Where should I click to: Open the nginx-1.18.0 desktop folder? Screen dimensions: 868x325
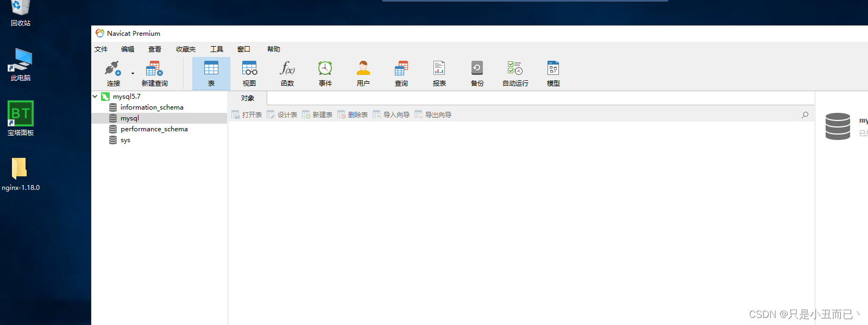21,174
